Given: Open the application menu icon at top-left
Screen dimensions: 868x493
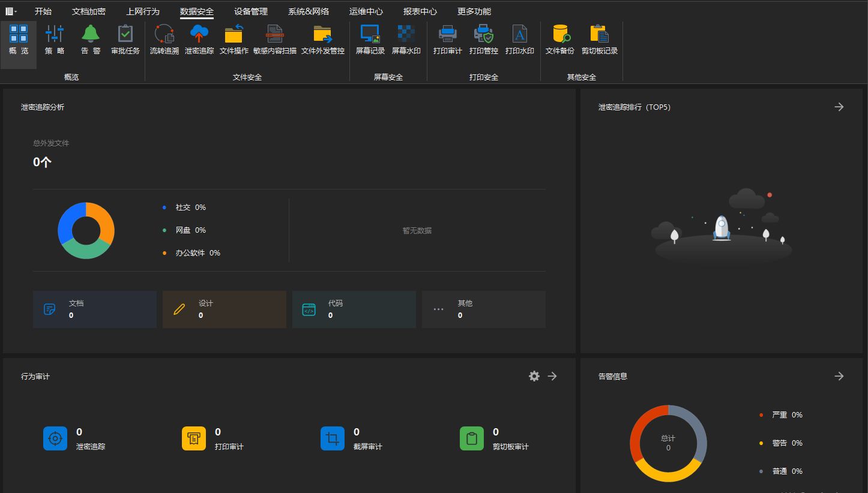Looking at the screenshot, I should [x=11, y=11].
